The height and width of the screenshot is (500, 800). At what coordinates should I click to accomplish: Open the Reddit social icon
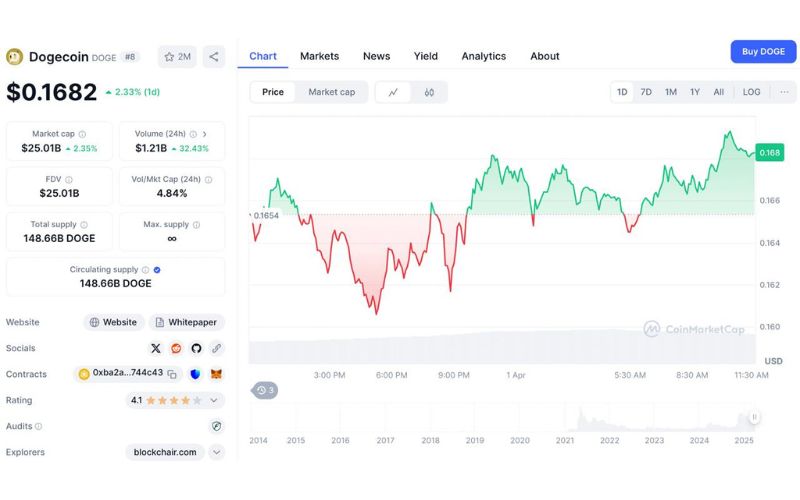(176, 348)
